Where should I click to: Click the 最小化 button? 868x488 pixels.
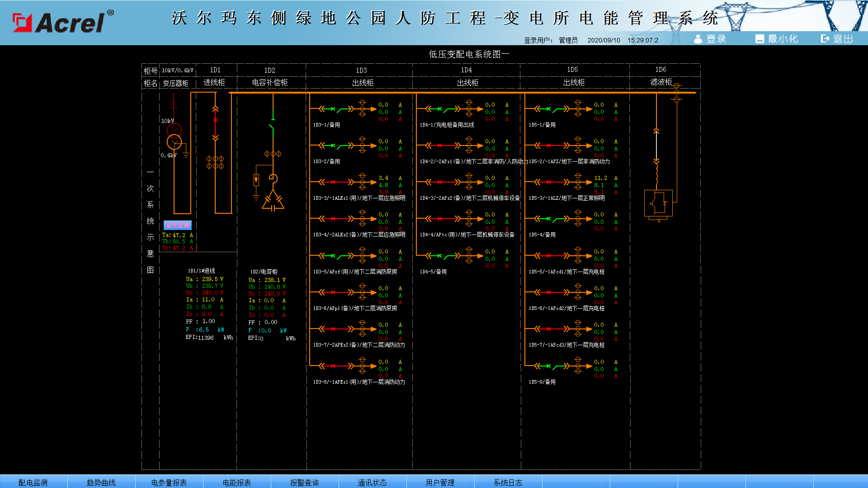tap(777, 39)
